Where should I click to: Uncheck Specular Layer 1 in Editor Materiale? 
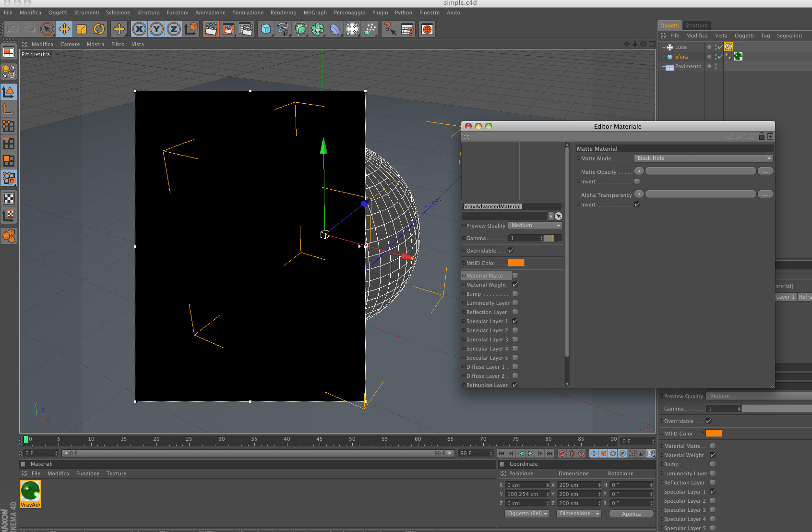[515, 321]
